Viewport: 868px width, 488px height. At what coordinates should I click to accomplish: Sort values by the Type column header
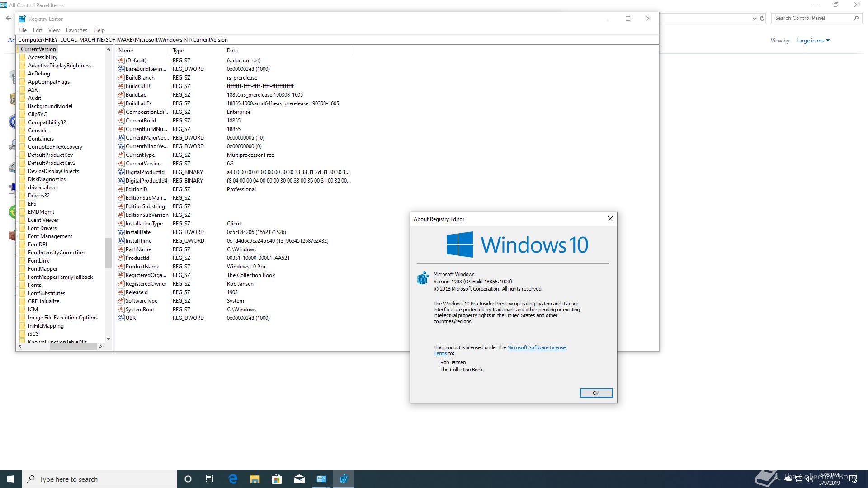[197, 51]
